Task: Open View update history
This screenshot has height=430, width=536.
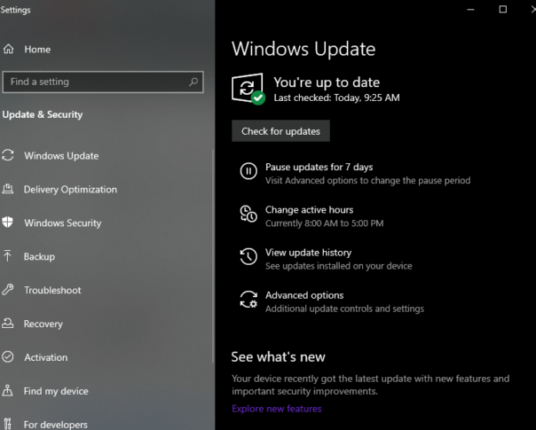Action: coord(308,253)
